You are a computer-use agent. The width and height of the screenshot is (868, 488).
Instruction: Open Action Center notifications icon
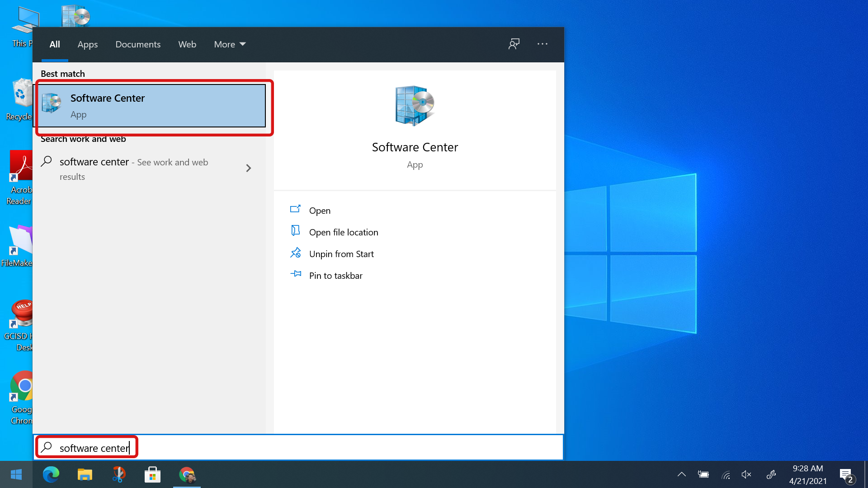click(x=847, y=475)
